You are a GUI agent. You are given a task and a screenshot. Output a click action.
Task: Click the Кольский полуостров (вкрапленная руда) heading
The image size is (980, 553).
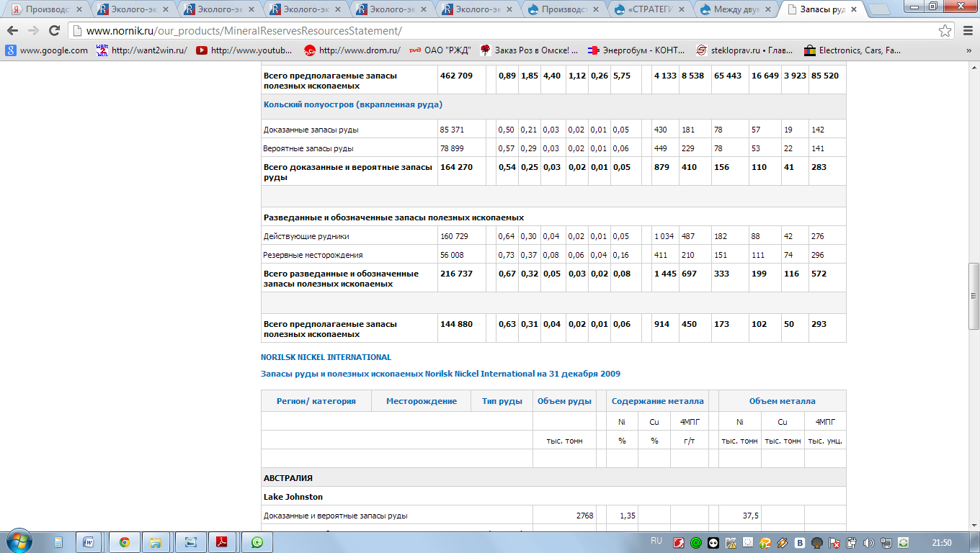[353, 104]
